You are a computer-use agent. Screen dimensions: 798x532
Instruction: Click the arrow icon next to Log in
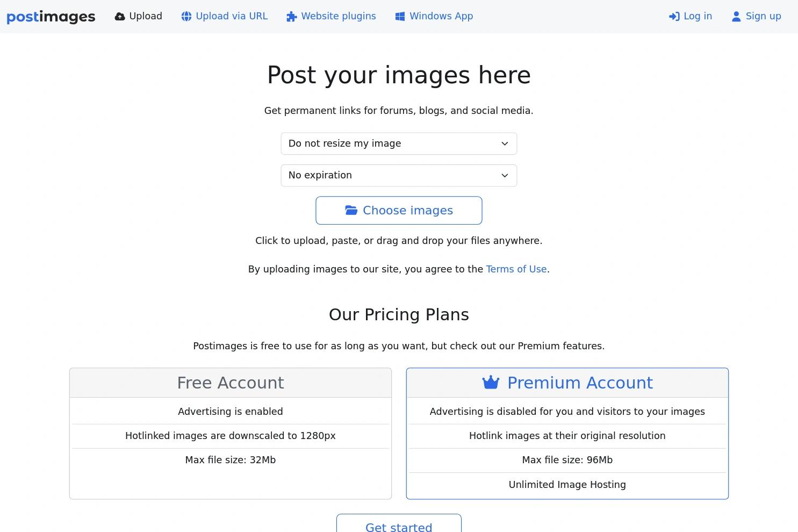point(674,16)
